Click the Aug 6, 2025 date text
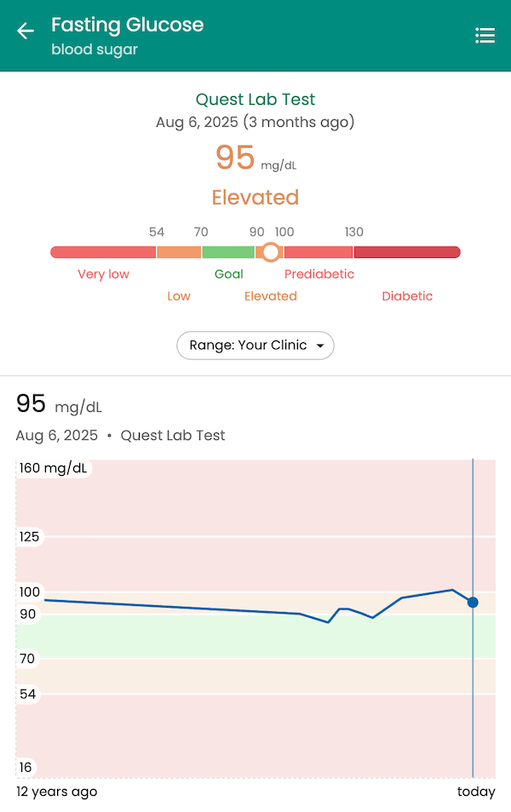This screenshot has width=511, height=812. (56, 435)
